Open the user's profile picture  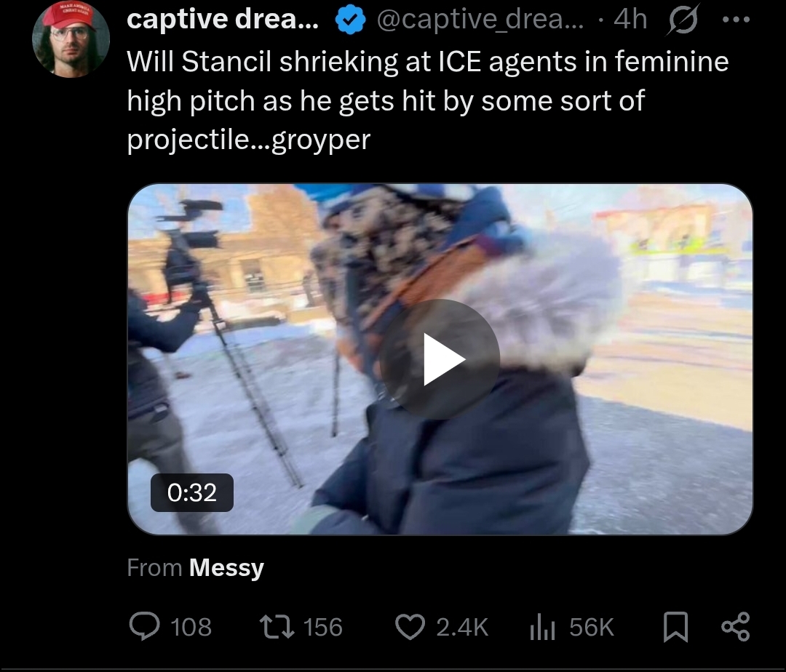coord(71,39)
